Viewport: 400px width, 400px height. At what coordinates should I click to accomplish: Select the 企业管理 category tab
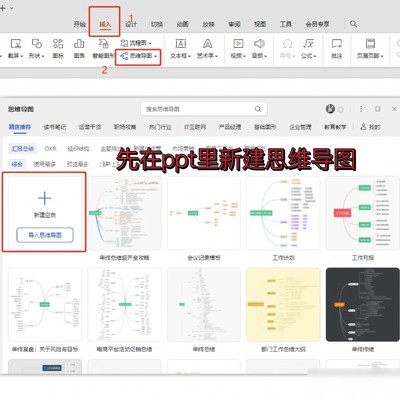pyautogui.click(x=300, y=127)
